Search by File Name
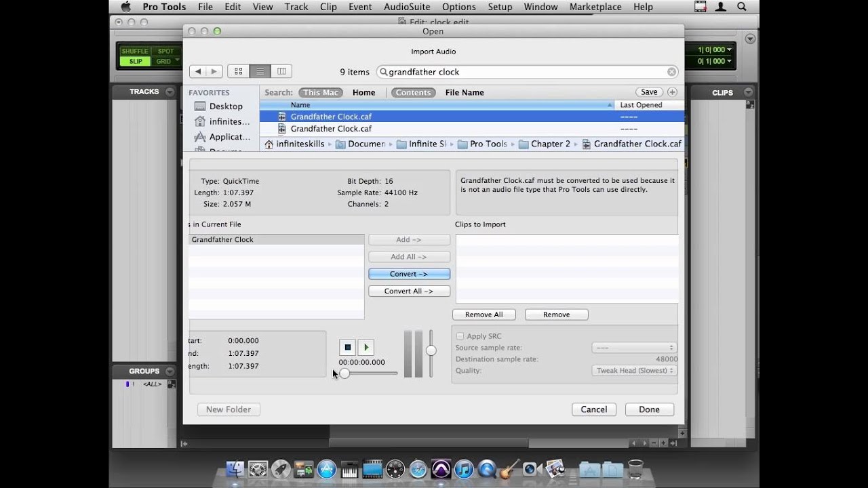This screenshot has width=868, height=488. 465,92
